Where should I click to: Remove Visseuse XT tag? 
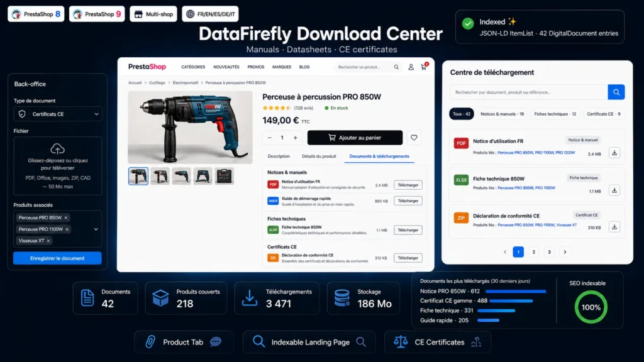click(x=48, y=241)
